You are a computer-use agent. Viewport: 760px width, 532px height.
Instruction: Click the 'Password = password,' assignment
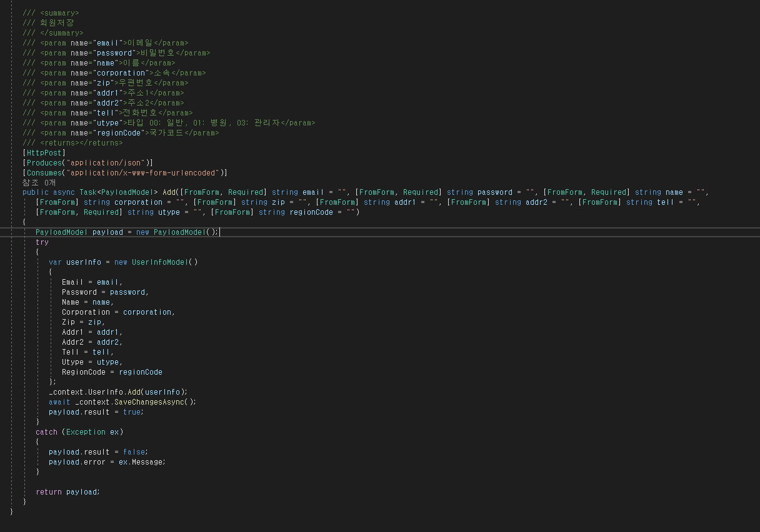click(x=105, y=292)
